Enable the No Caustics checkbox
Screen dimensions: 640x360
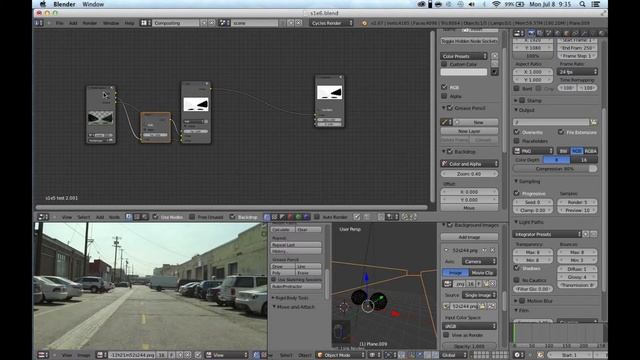[x=516, y=280]
